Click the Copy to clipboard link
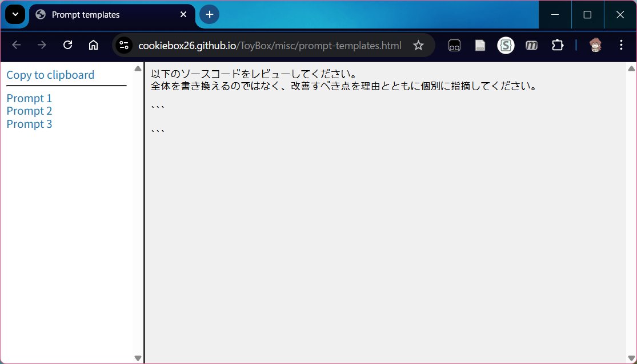The width and height of the screenshot is (637, 364). 50,75
